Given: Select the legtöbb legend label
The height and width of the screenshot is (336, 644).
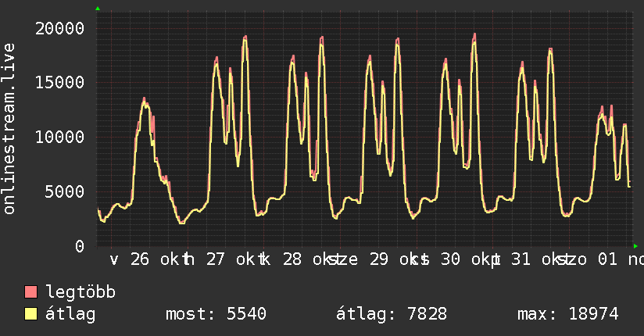Looking at the screenshot, I should coord(80,292).
